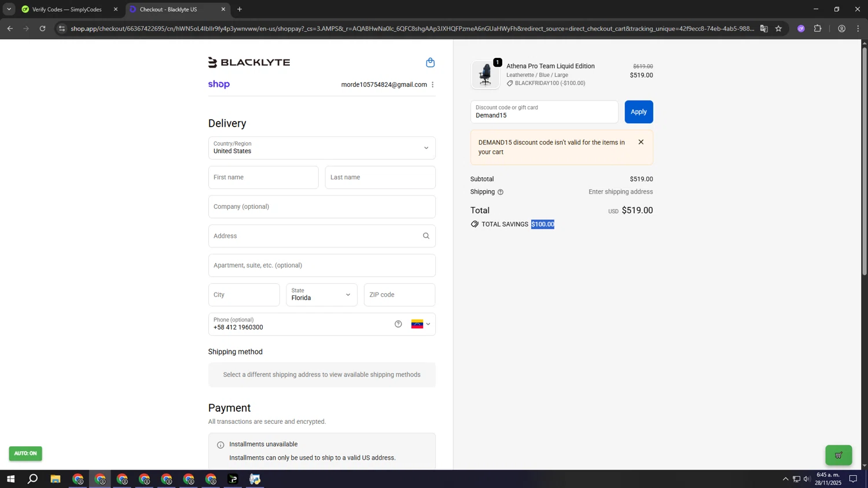Expand the State dropdown showing Florida

tap(322, 295)
